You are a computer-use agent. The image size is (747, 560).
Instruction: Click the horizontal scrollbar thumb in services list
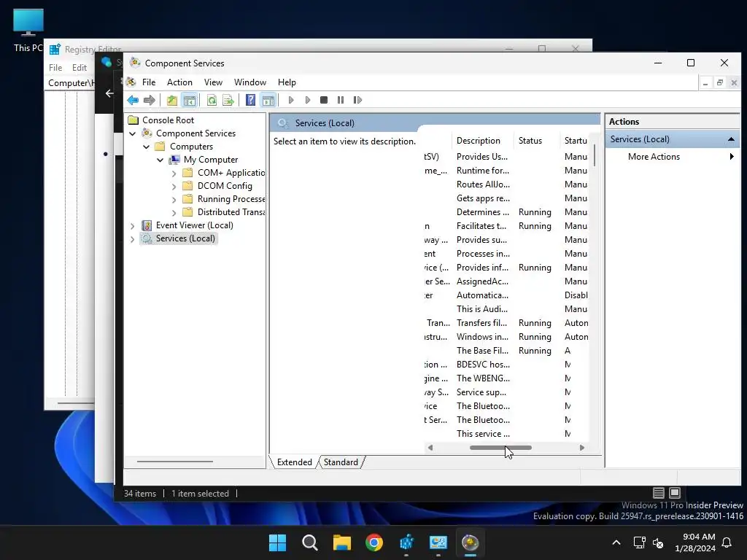click(500, 448)
